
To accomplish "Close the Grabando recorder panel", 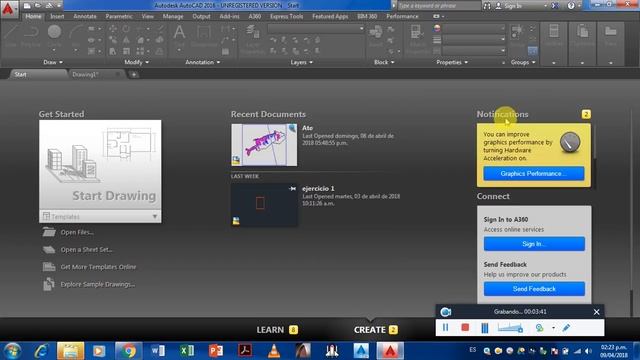I will point(596,312).
